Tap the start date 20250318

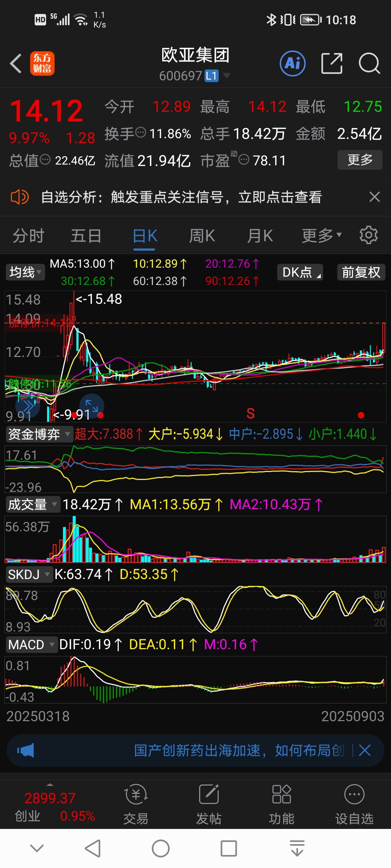point(38,716)
